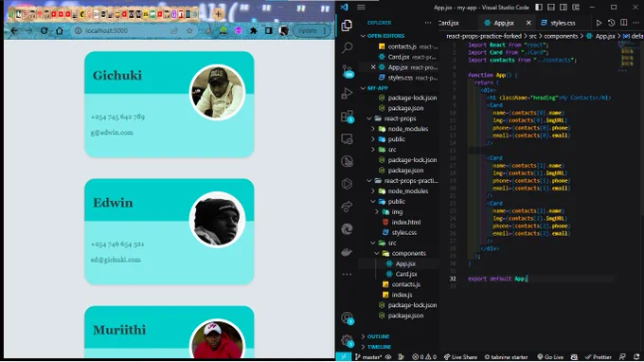
Task: Show additional views ellipsis in activity bar
Action: pyautogui.click(x=347, y=274)
